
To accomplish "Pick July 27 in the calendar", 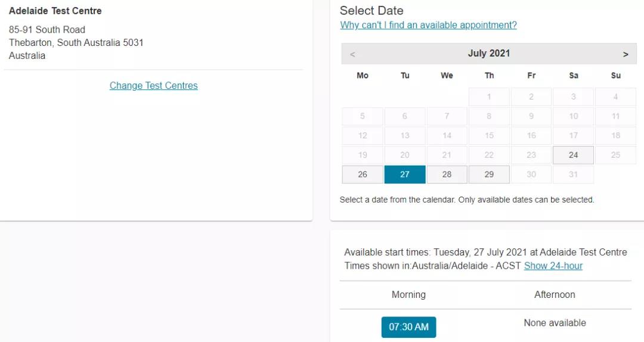I will [405, 175].
